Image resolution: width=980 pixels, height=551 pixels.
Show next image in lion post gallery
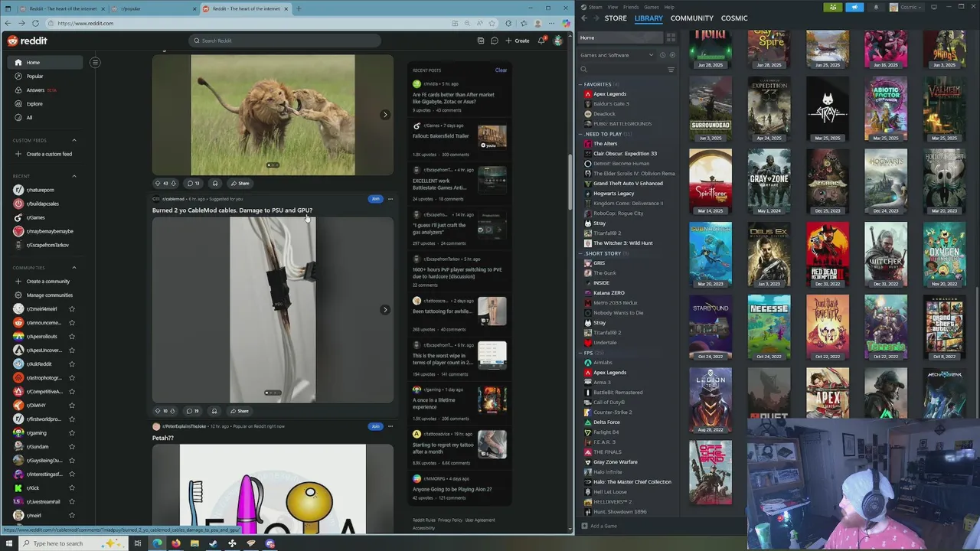385,115
